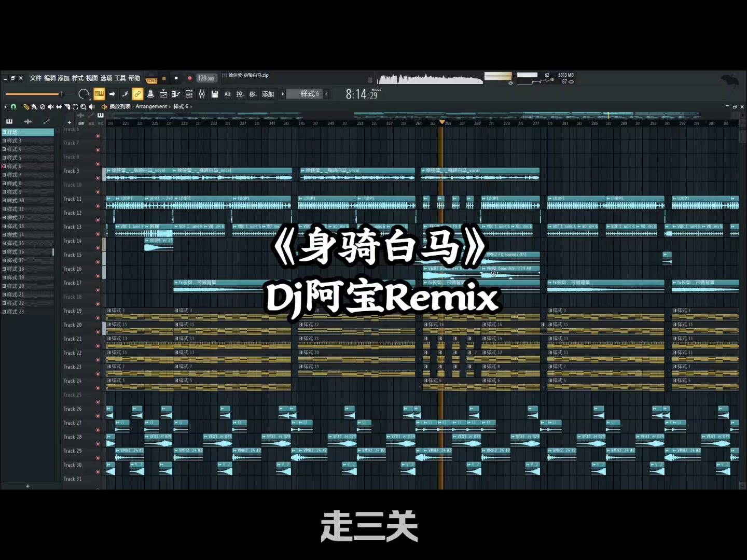Viewport: 747px width, 560px height.
Task: Click the stop playback button
Action: (x=176, y=78)
